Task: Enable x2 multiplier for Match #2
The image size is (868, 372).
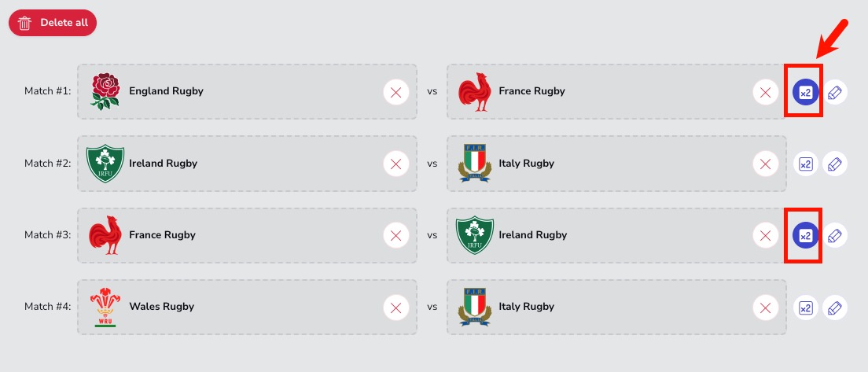Action: click(805, 164)
